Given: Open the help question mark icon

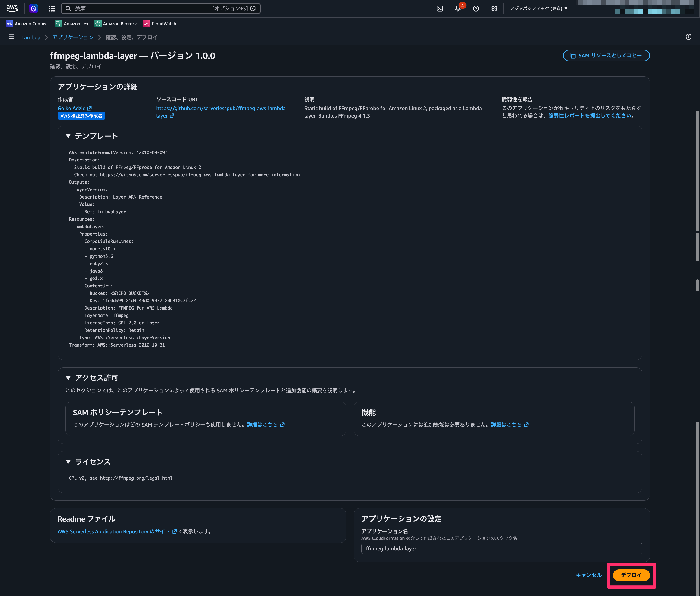Looking at the screenshot, I should pyautogui.click(x=476, y=8).
